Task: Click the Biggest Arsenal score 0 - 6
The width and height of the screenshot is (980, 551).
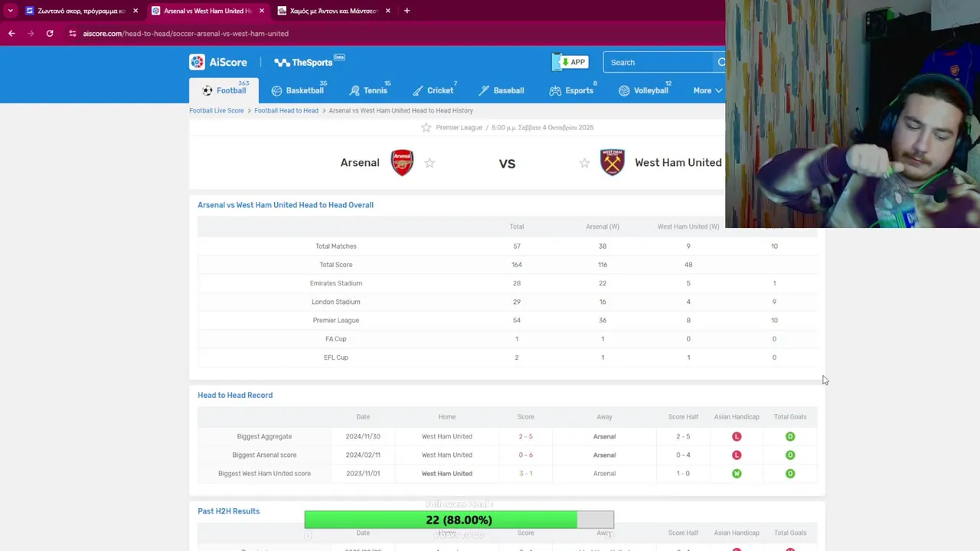Action: point(525,455)
